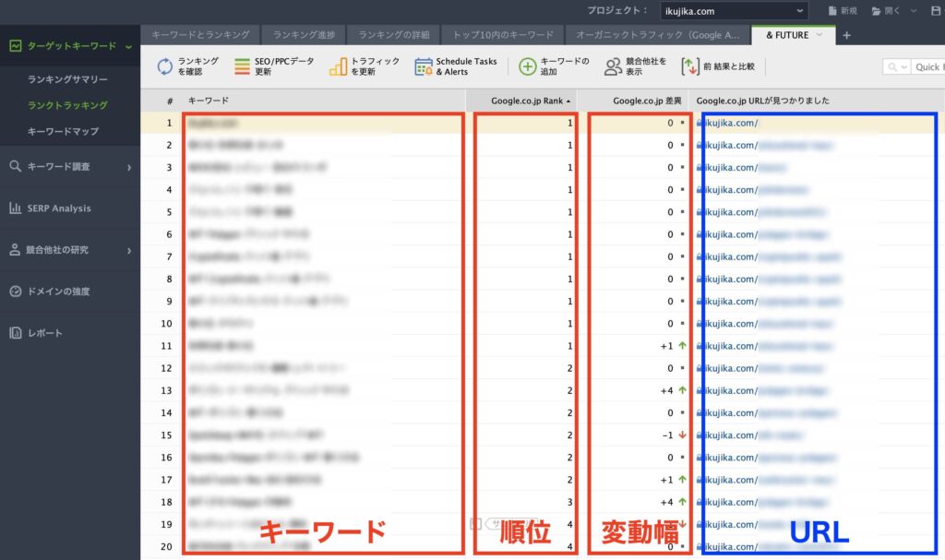Click the Quick filter input field
Image resolution: width=945 pixels, height=560 pixels.
click(927, 67)
